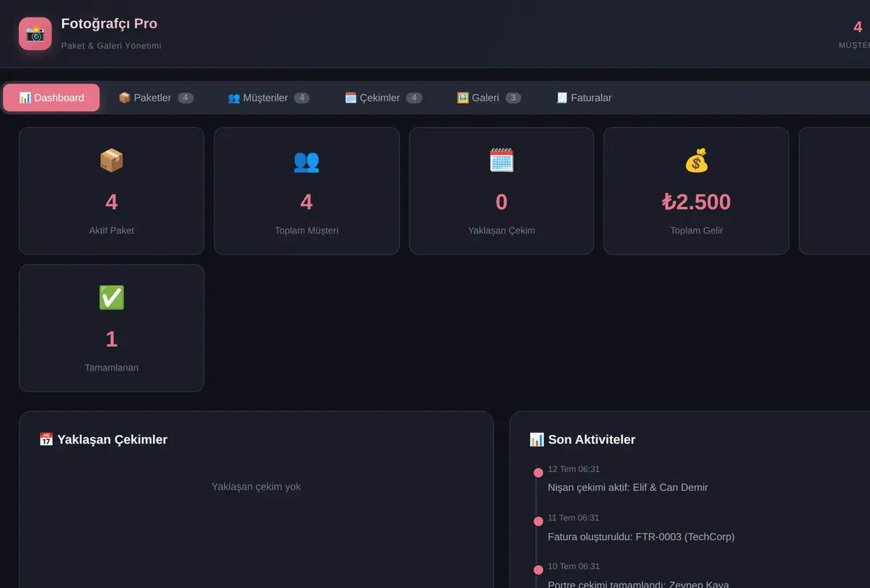Click the '10 Tem 06:31' timestamp

click(x=573, y=566)
